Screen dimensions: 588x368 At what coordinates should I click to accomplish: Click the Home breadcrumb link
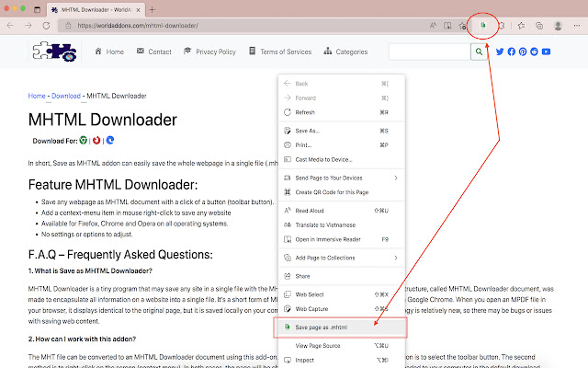click(x=37, y=96)
